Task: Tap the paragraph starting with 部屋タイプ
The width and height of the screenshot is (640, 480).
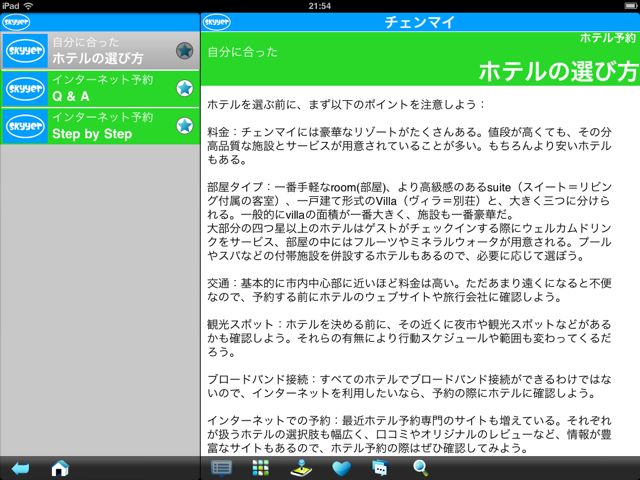Action: tap(409, 201)
